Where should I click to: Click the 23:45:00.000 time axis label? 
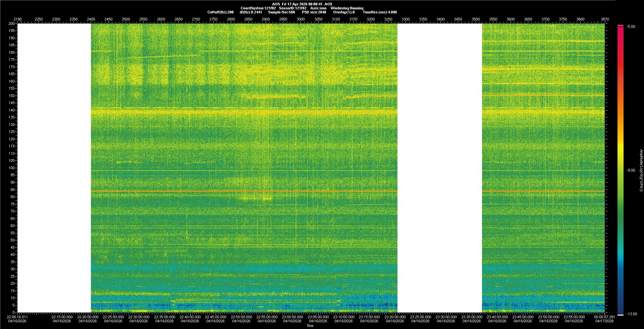523,317
